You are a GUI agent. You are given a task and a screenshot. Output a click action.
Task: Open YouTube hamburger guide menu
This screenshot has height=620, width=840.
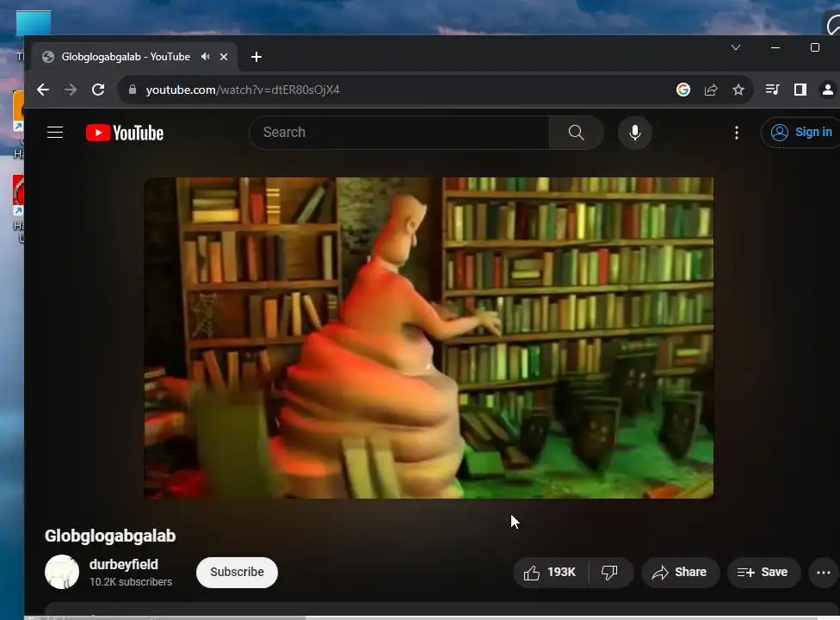tap(55, 133)
